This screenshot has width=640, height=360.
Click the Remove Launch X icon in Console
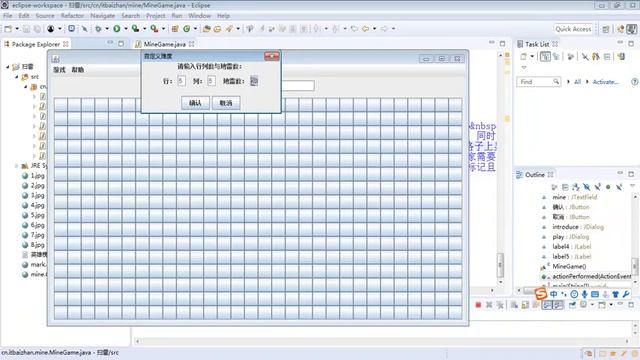point(489,305)
